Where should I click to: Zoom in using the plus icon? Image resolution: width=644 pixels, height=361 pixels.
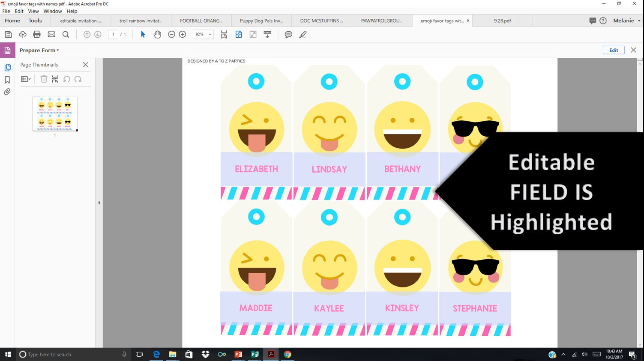click(182, 34)
